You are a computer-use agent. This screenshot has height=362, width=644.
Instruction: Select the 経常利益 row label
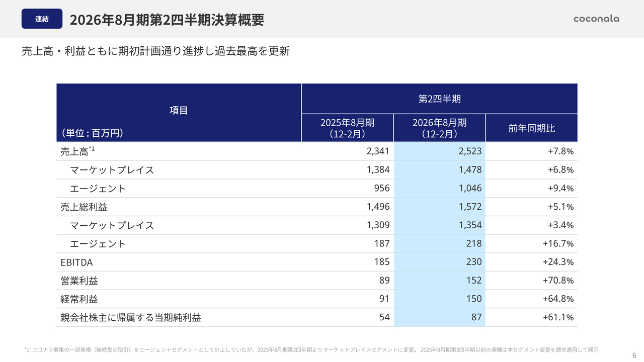tap(79, 299)
